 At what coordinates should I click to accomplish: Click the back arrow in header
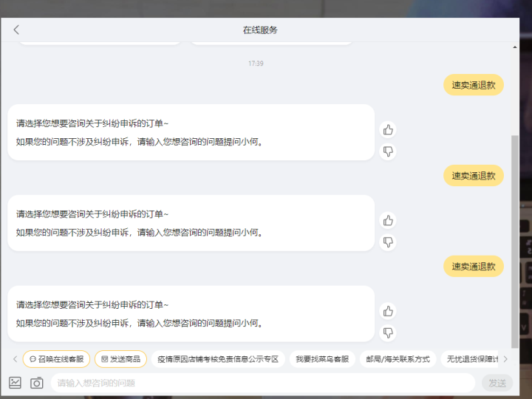point(17,30)
